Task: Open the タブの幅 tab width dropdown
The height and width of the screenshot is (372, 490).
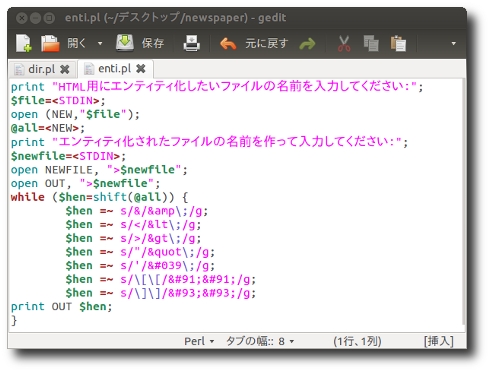Action: coord(260,341)
